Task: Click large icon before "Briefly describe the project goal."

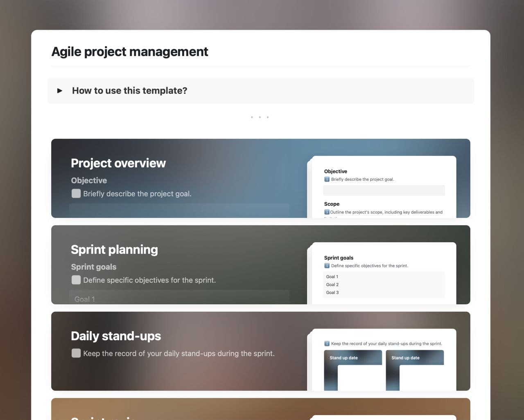Action: (x=76, y=193)
